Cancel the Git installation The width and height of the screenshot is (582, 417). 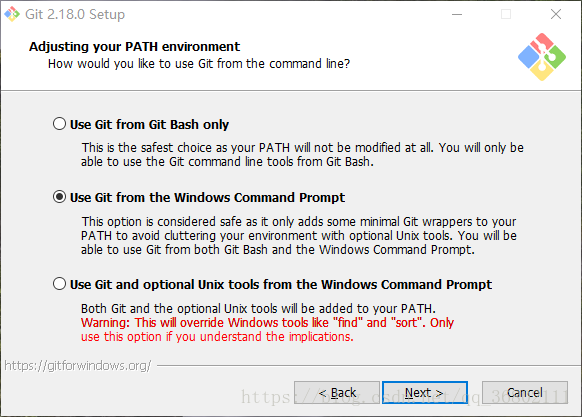tap(525, 392)
